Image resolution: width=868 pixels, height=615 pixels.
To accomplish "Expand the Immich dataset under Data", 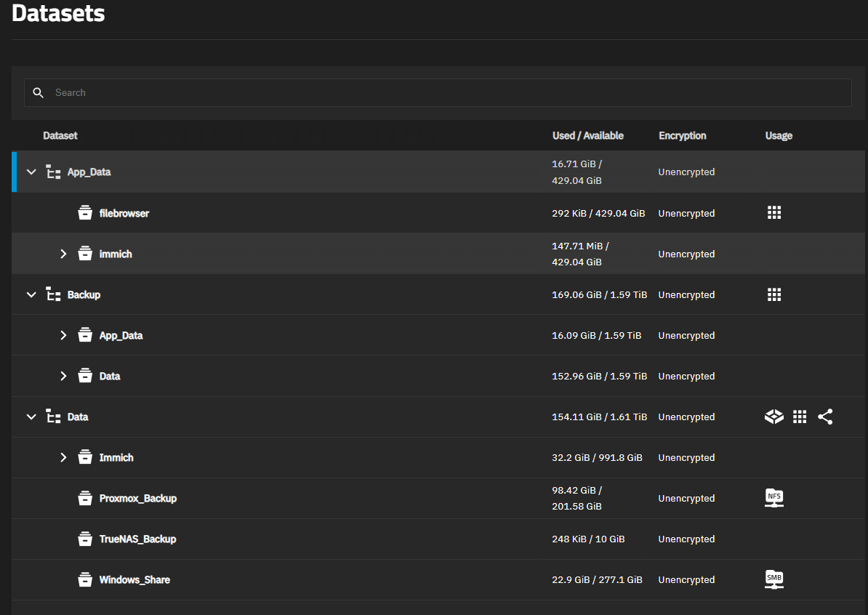I will pyautogui.click(x=63, y=458).
